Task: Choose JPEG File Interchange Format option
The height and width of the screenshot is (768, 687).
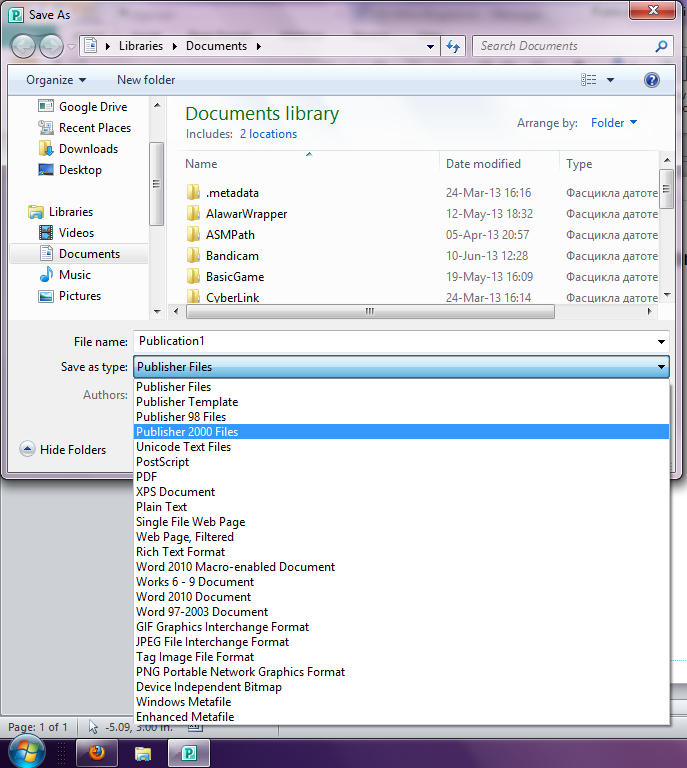Action: 401,642
